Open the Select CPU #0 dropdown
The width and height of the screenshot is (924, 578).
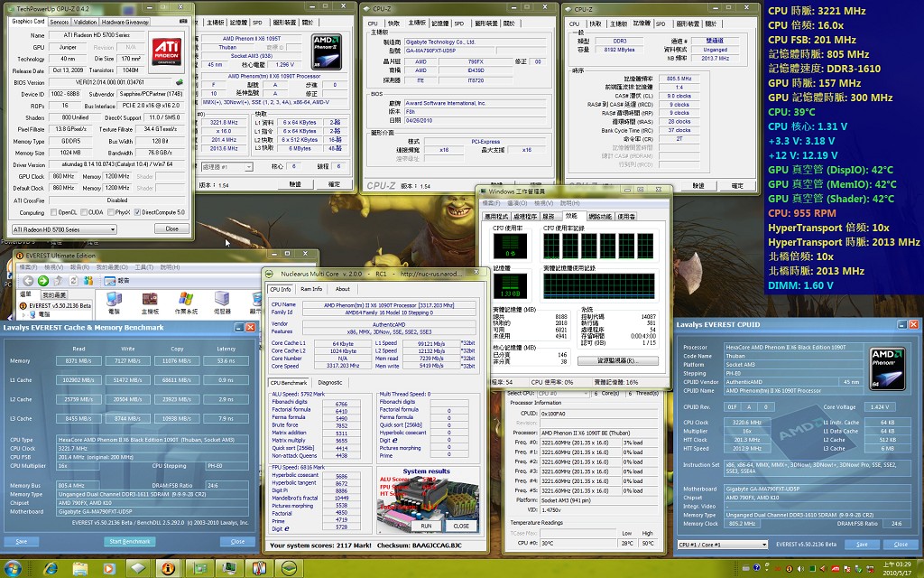pos(563,394)
